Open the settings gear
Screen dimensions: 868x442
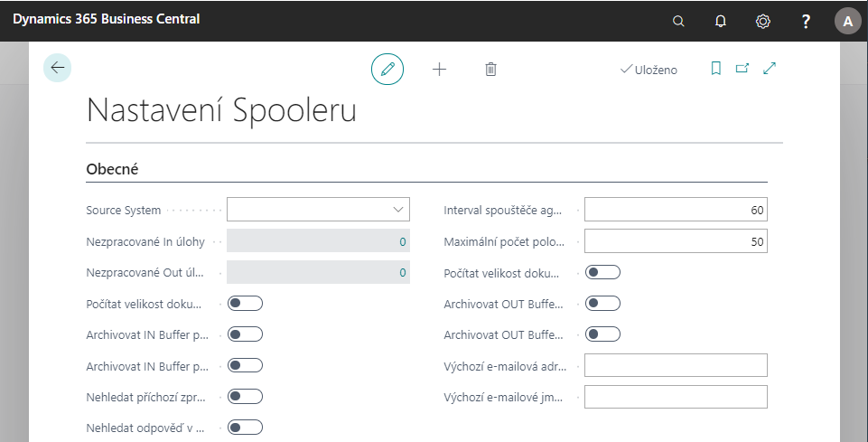pos(763,21)
